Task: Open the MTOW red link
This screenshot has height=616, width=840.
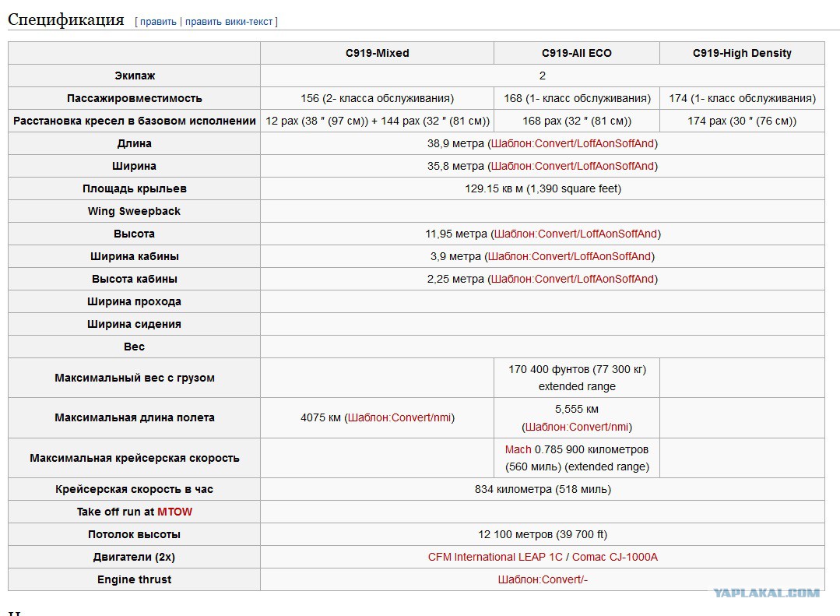Action: point(174,512)
